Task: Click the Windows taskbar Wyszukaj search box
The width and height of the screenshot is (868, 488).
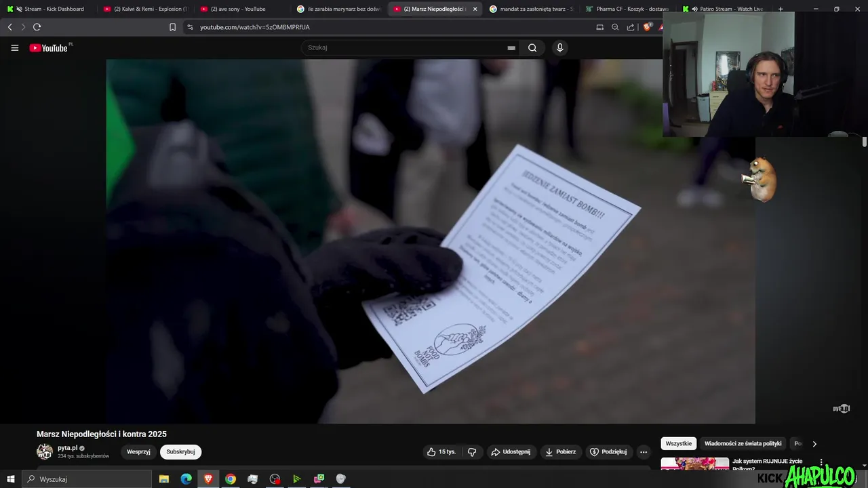Action: tap(87, 479)
